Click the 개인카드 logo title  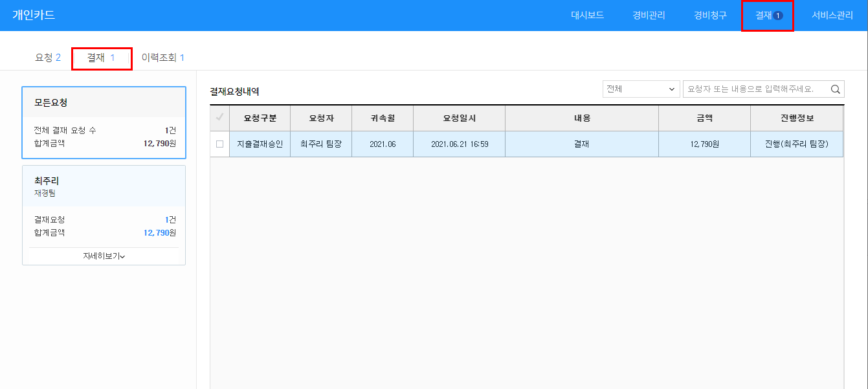tap(34, 16)
